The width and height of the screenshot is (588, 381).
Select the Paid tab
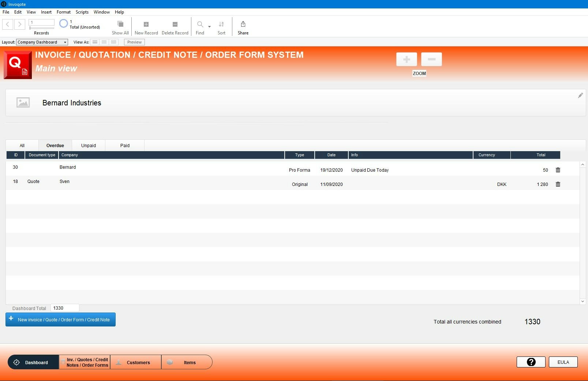tap(125, 145)
